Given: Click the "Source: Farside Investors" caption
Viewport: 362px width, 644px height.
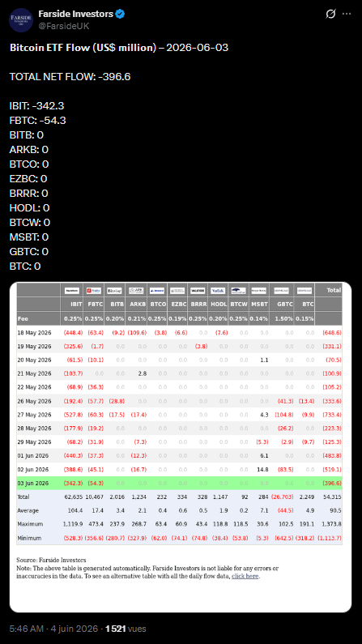Looking at the screenshot, I should click(51, 561).
